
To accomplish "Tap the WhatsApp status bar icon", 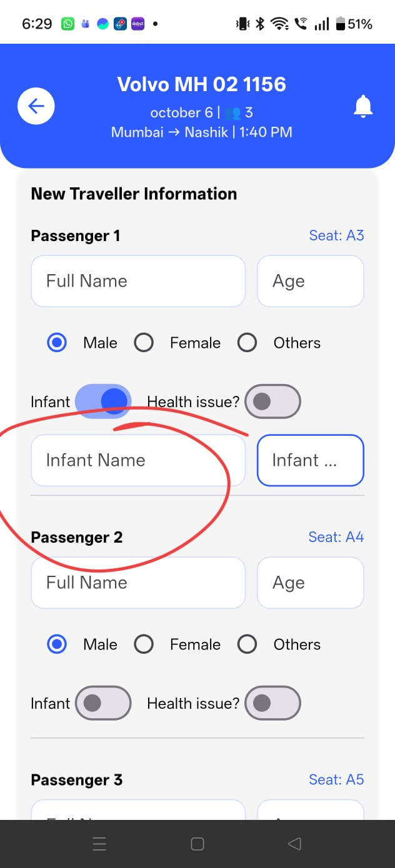I will 67,24.
